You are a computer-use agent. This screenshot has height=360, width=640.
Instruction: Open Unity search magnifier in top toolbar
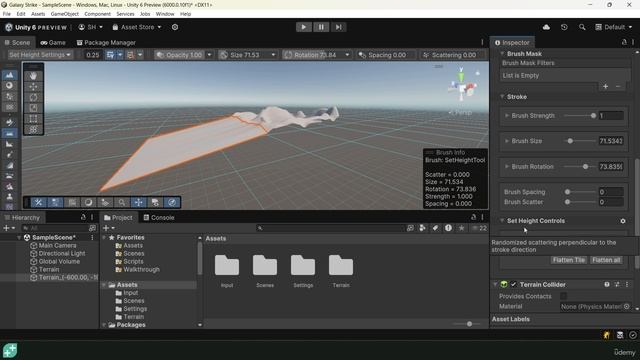coord(582,27)
